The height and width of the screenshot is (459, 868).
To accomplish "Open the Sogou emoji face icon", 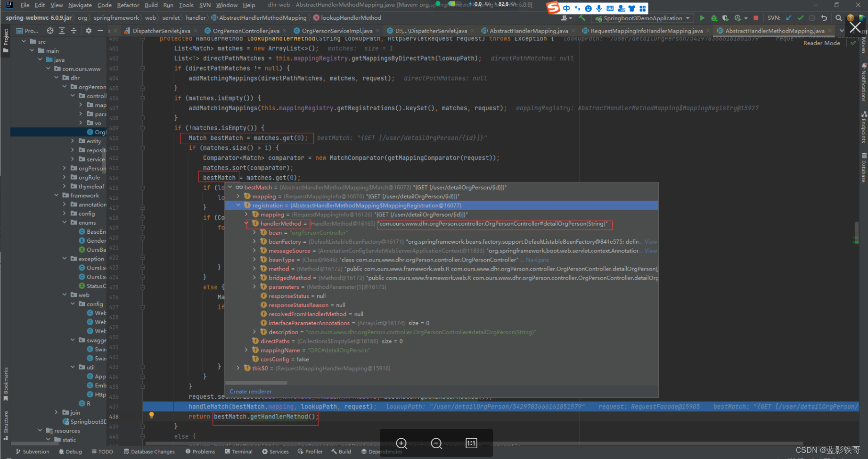I will pyautogui.click(x=588, y=8).
